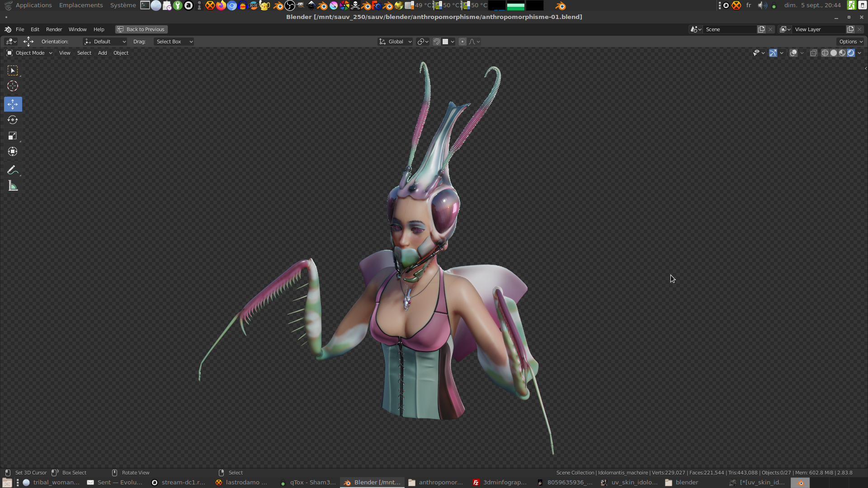
Task: Open the Edit menu
Action: 35,29
